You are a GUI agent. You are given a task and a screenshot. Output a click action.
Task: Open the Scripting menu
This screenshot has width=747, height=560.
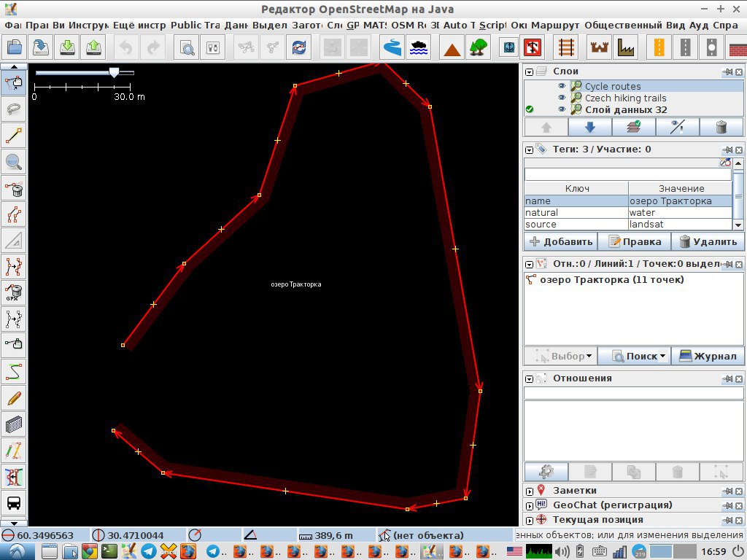[492, 26]
